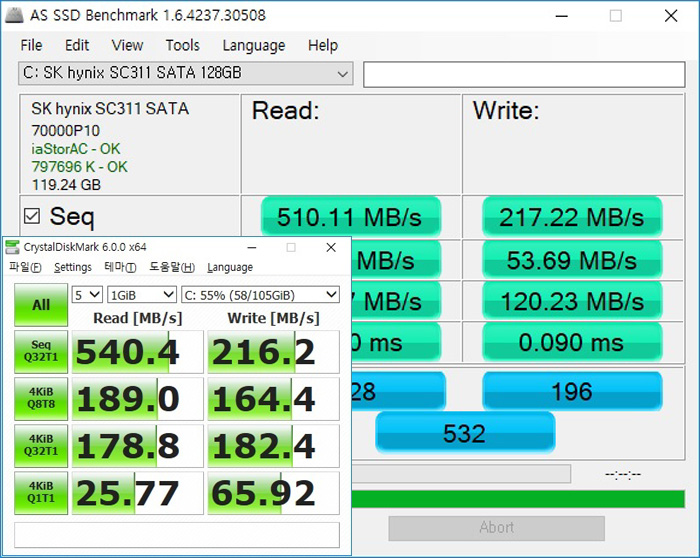Image resolution: width=700 pixels, height=558 pixels.
Task: Open the File menu in AS SSD
Action: (31, 45)
